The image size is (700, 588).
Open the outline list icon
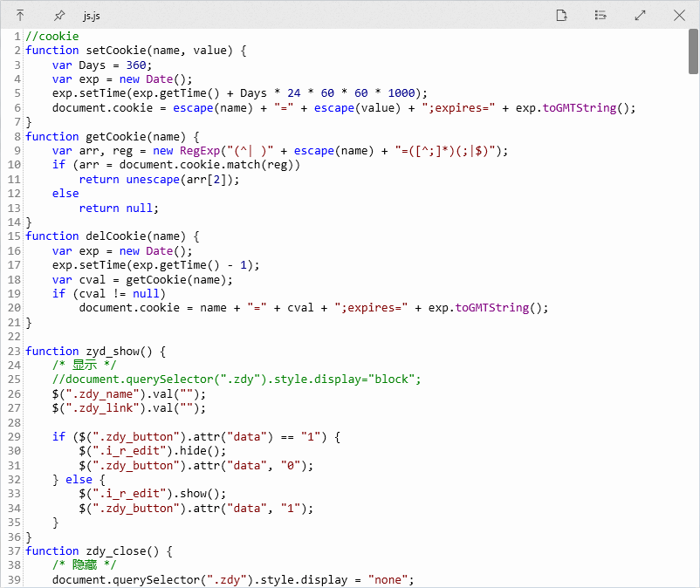[x=600, y=16]
